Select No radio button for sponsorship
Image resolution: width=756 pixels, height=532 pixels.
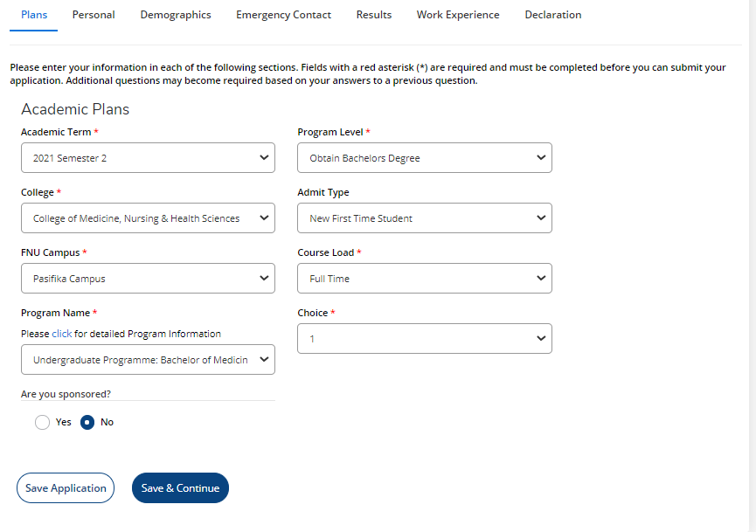click(x=87, y=423)
